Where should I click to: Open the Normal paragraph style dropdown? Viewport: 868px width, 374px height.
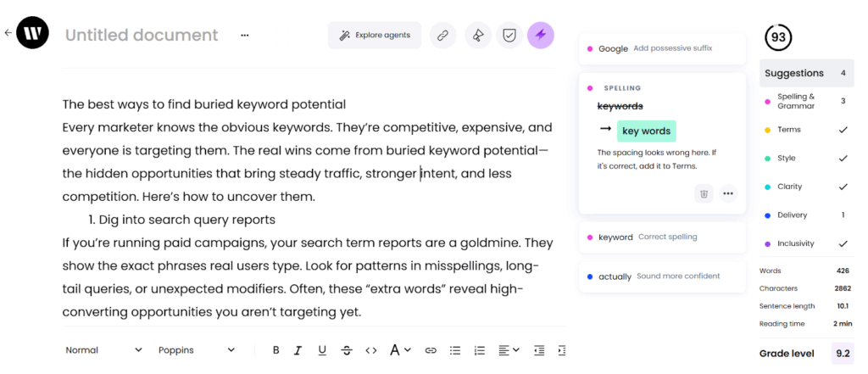point(103,350)
